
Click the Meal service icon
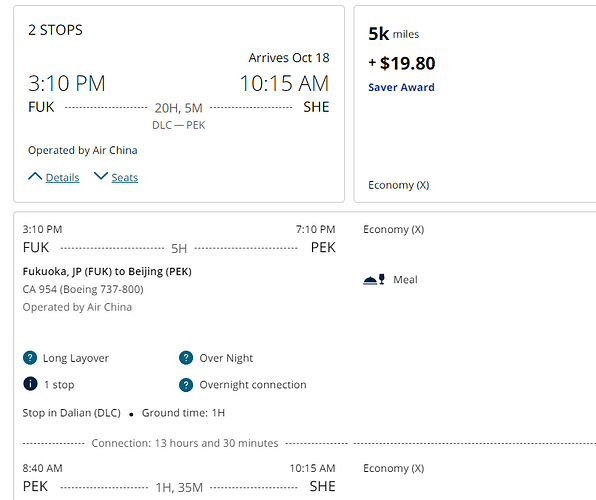[374, 279]
